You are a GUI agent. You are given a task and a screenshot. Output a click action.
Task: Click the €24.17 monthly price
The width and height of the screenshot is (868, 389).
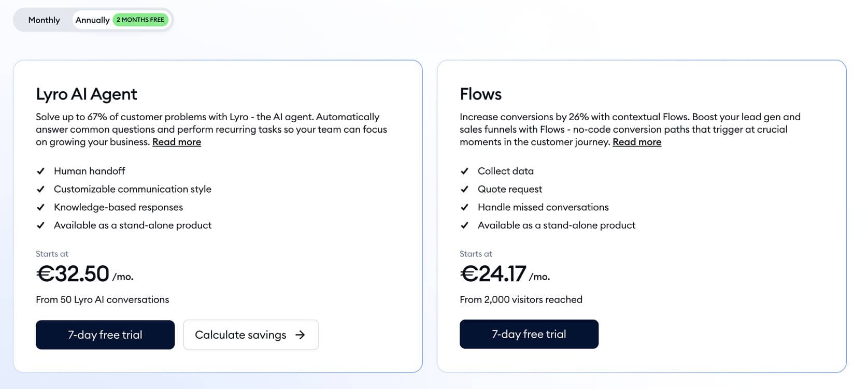[x=492, y=273]
